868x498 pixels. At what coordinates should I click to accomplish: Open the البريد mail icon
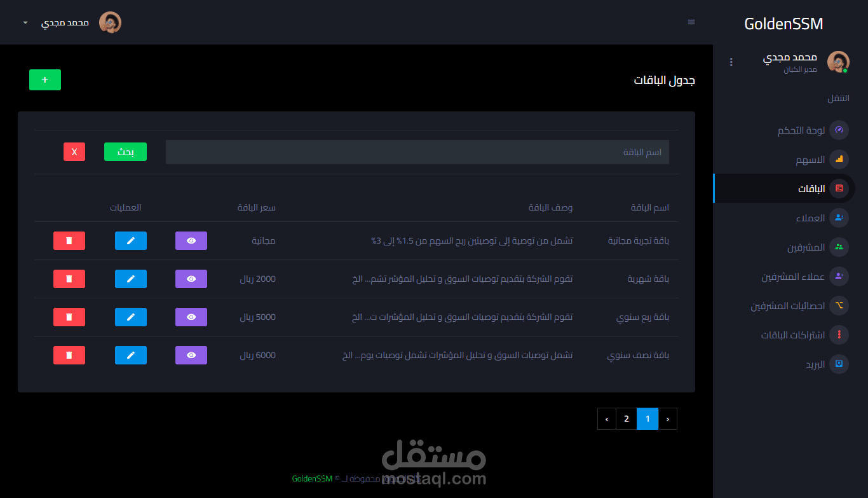pyautogui.click(x=839, y=364)
